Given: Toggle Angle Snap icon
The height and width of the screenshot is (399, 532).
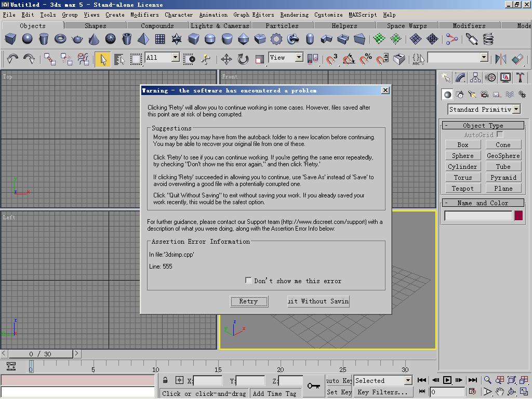Looking at the screenshot, I should coord(349,59).
